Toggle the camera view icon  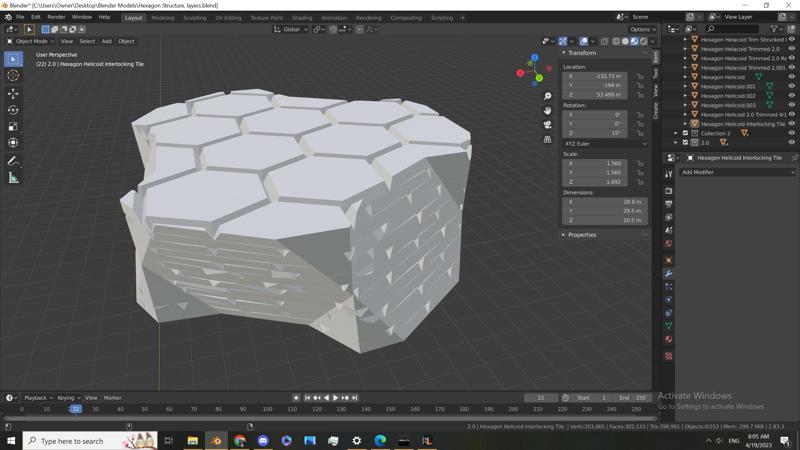(547, 124)
